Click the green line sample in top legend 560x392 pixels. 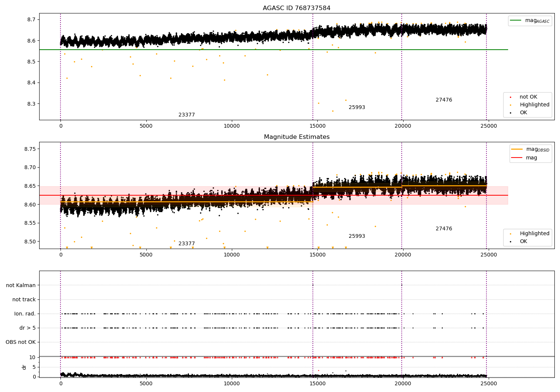point(516,21)
